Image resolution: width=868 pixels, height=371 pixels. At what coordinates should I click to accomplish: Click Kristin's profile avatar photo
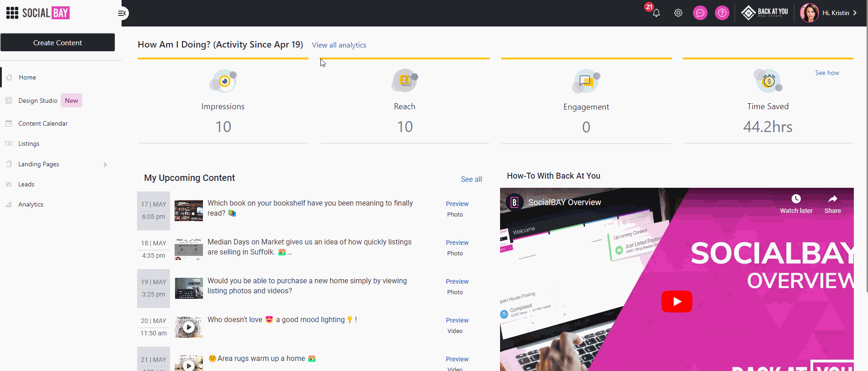pos(809,13)
